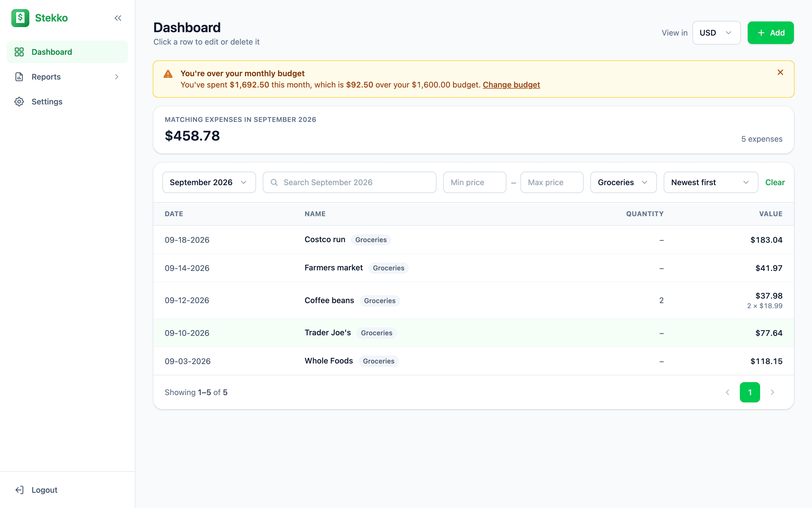Image resolution: width=812 pixels, height=508 pixels.
Task: Collapse the sidebar with the double-chevron icon
Action: (x=118, y=18)
